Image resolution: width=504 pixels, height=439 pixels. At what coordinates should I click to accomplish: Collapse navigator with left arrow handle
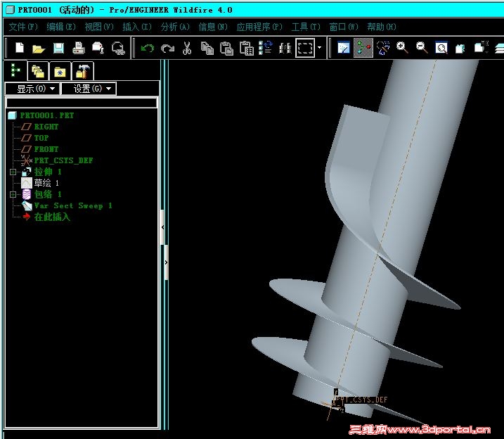click(162, 227)
